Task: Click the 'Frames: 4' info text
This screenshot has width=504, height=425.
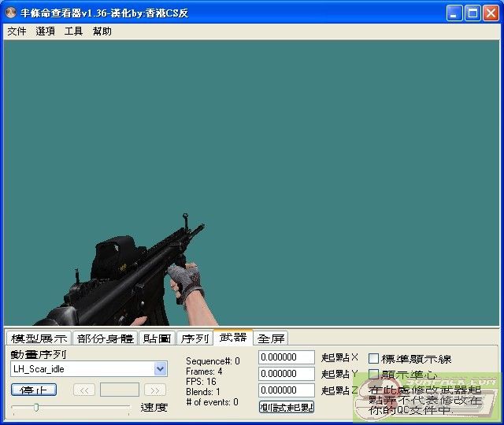Action: coord(204,371)
